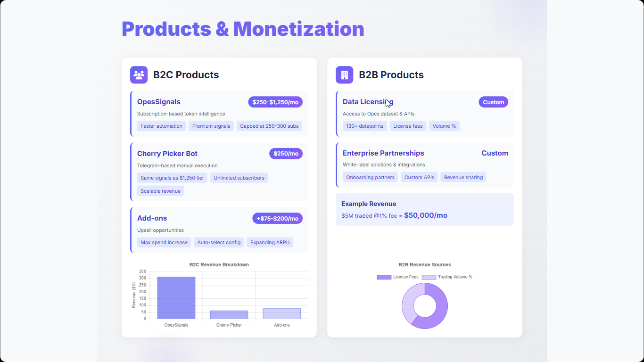
Task: Select the Revenue sharing tag
Action: [x=463, y=177]
